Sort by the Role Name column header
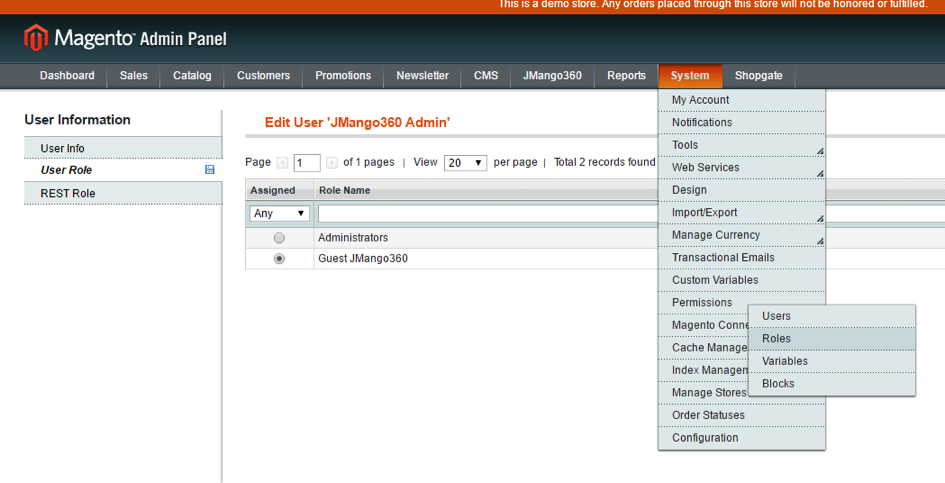 point(345,191)
